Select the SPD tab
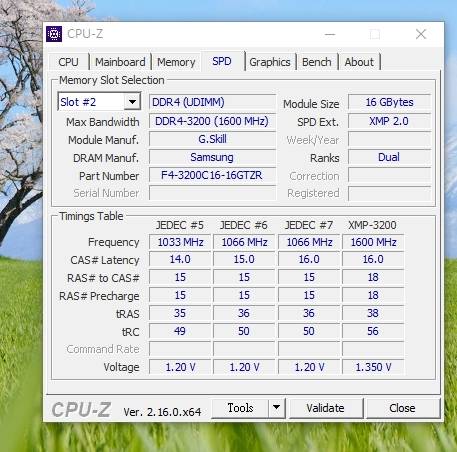The height and width of the screenshot is (452, 457). point(222,61)
